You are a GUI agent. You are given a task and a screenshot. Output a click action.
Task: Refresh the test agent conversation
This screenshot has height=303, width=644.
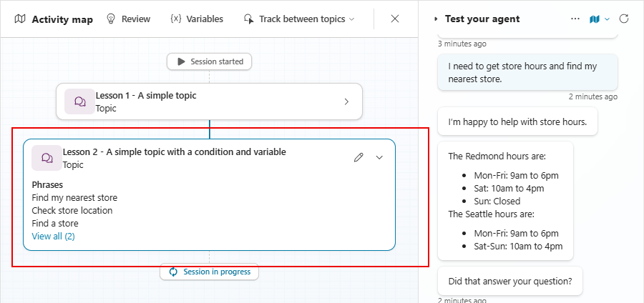point(624,19)
